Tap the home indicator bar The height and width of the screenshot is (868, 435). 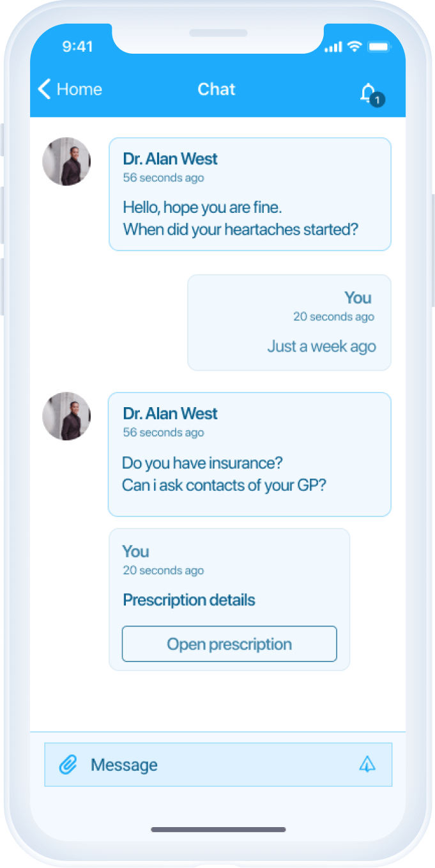click(x=218, y=830)
